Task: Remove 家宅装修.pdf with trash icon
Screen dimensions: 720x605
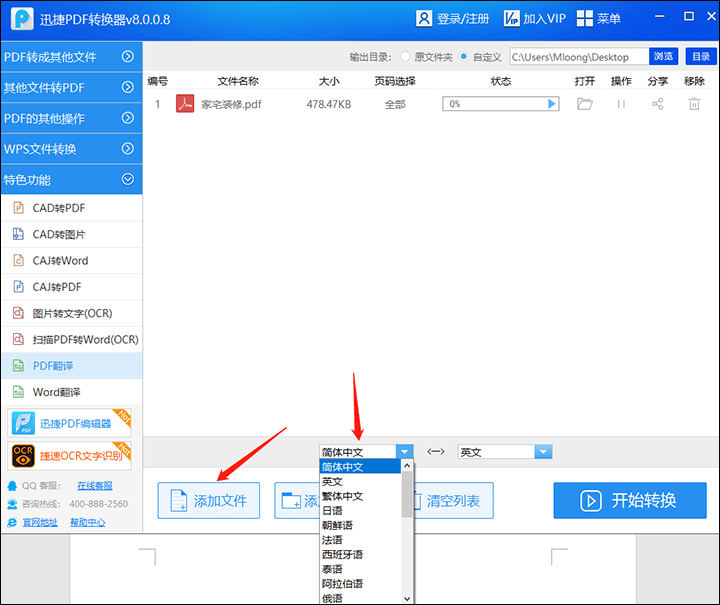Action: point(694,104)
